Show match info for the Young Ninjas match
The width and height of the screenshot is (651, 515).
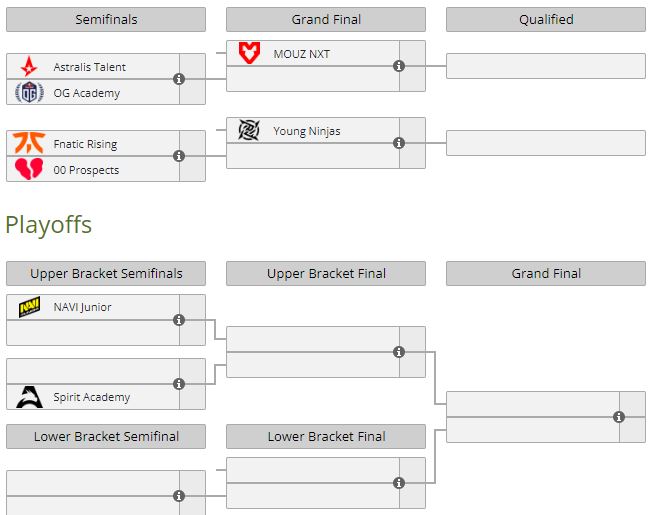coord(399,143)
